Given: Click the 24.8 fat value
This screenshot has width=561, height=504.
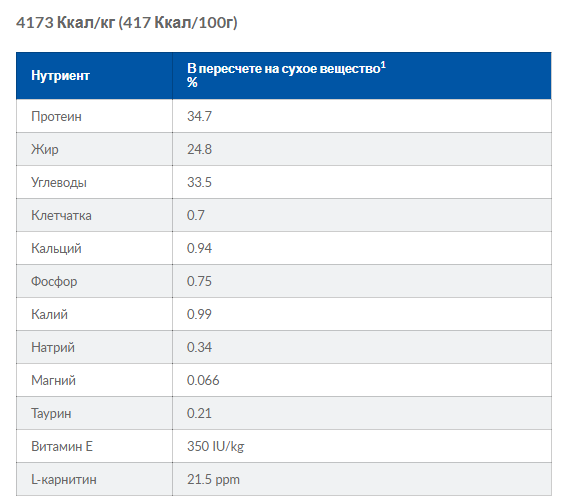Looking at the screenshot, I should click(199, 149).
